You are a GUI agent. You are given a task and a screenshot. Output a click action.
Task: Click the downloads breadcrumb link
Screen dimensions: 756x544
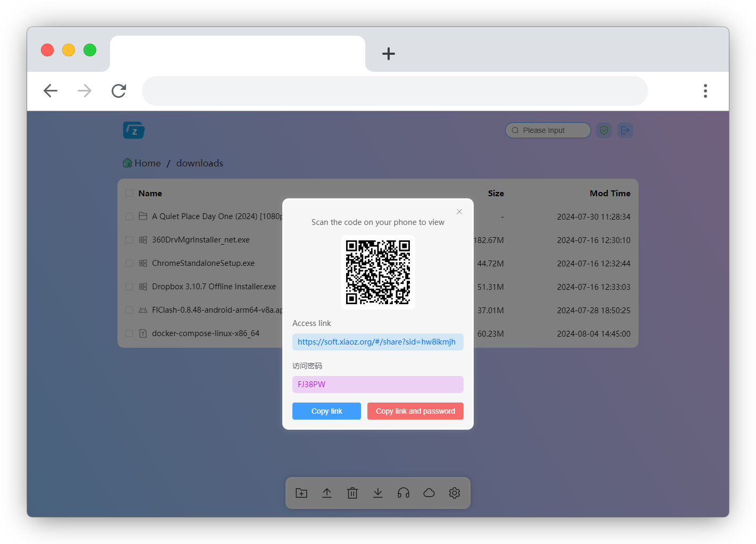tap(200, 163)
